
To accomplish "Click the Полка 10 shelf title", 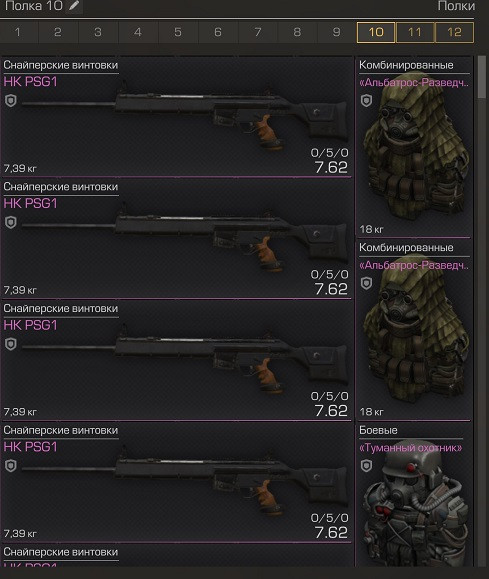I will tap(34, 6).
